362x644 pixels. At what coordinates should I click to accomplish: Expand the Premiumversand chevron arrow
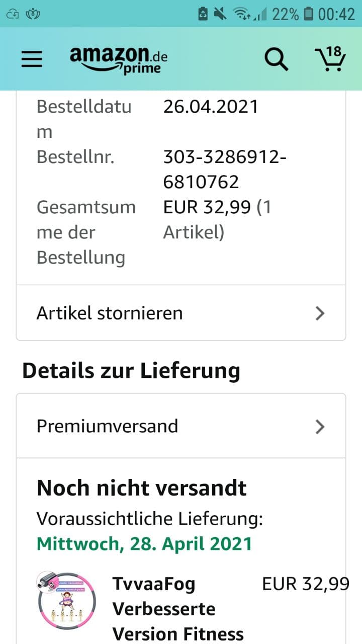tap(320, 427)
